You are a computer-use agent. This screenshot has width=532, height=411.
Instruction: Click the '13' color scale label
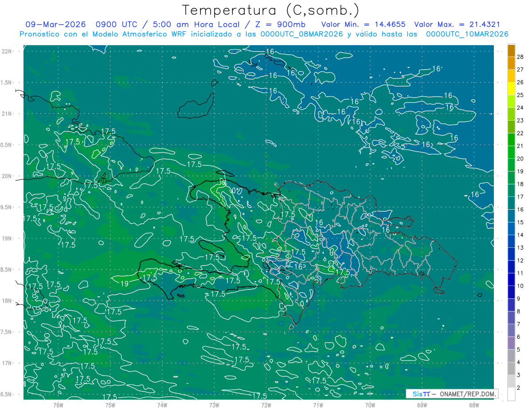pos(520,248)
